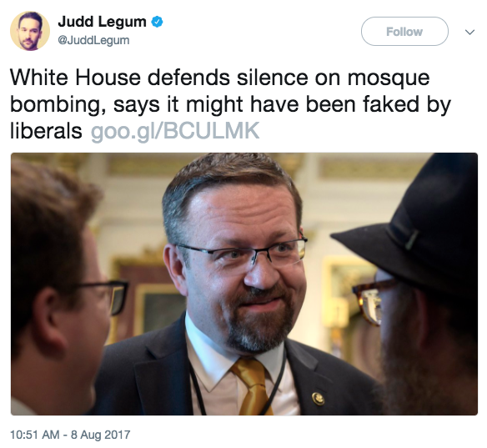Viewport: 487px width, 448px height.
Task: Click the 8 Aug 2017 date
Action: pos(100,435)
